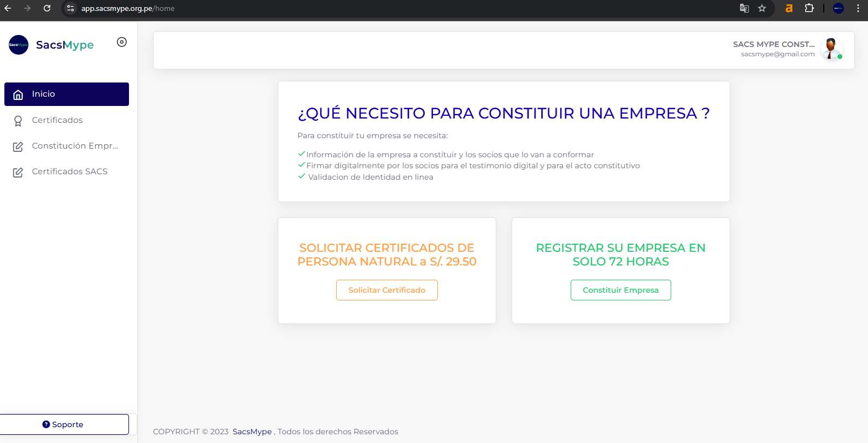The image size is (868, 443).
Task: Open the browser extensions puzzle icon
Action: coord(809,8)
